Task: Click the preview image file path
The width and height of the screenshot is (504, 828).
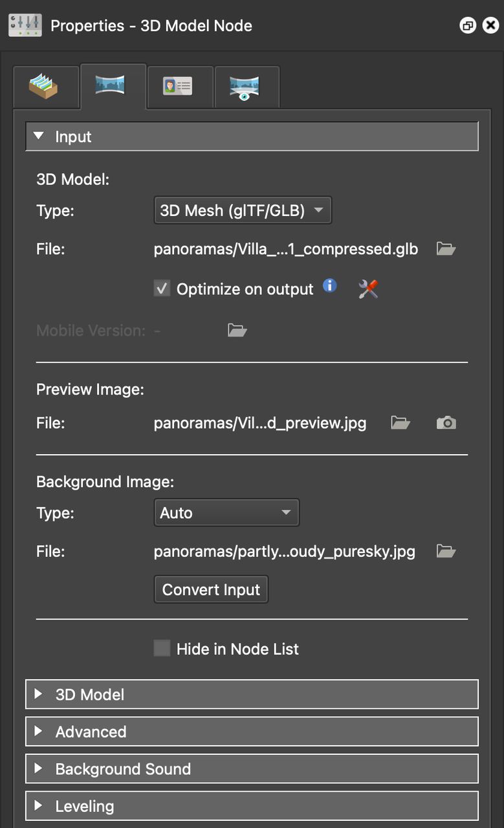Action: coord(260,423)
